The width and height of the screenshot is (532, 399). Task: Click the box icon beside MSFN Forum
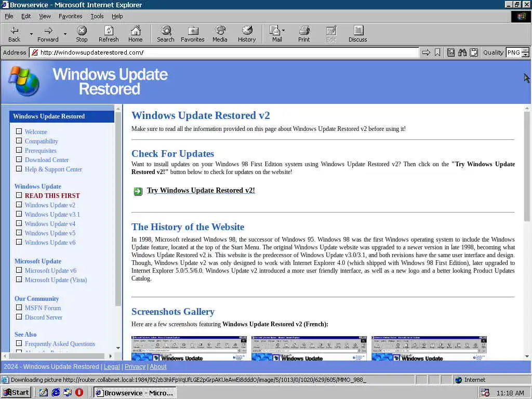(19, 308)
